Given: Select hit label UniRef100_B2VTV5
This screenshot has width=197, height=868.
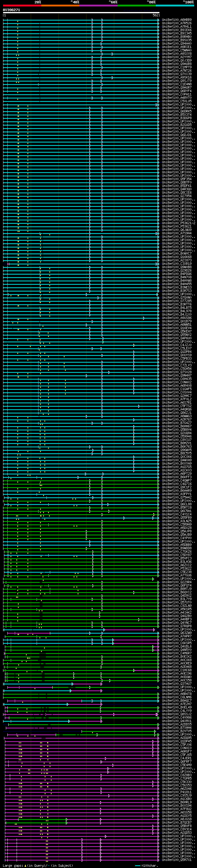Looking at the screenshot, I should tap(177, 731).
